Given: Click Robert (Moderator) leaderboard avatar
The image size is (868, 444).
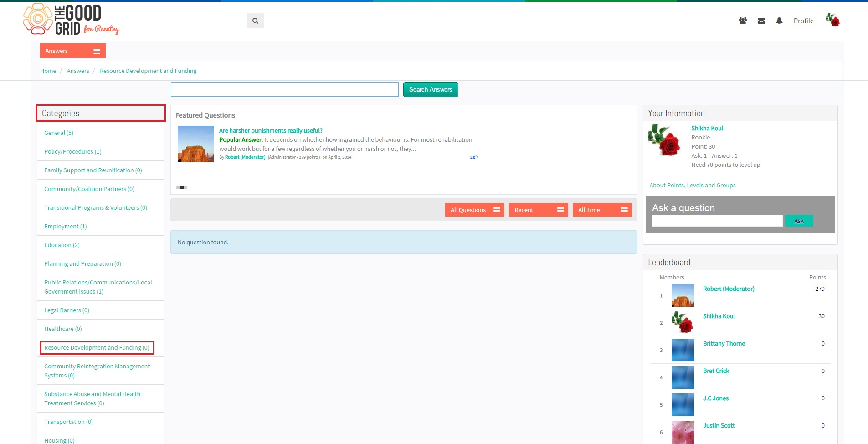Looking at the screenshot, I should 683,295.
